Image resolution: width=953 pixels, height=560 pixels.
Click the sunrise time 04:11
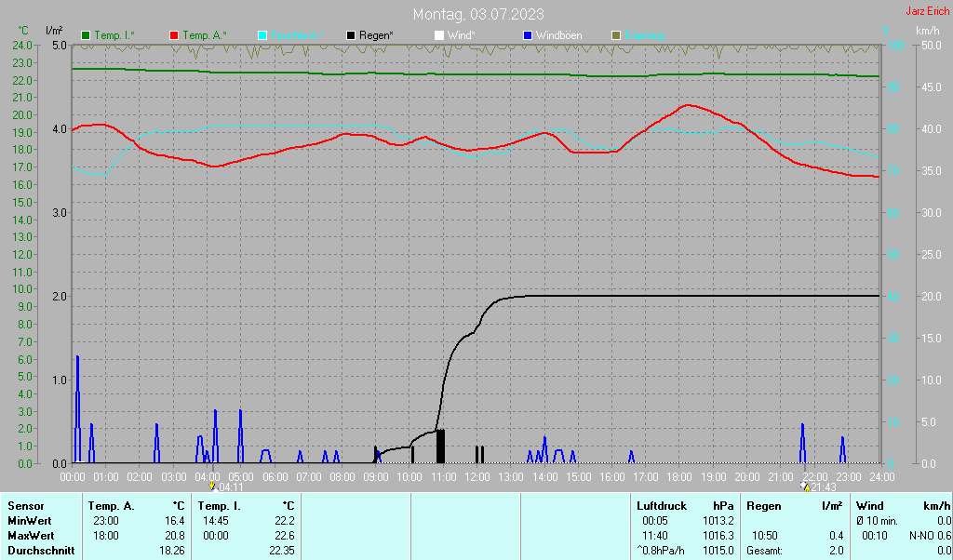coord(231,487)
